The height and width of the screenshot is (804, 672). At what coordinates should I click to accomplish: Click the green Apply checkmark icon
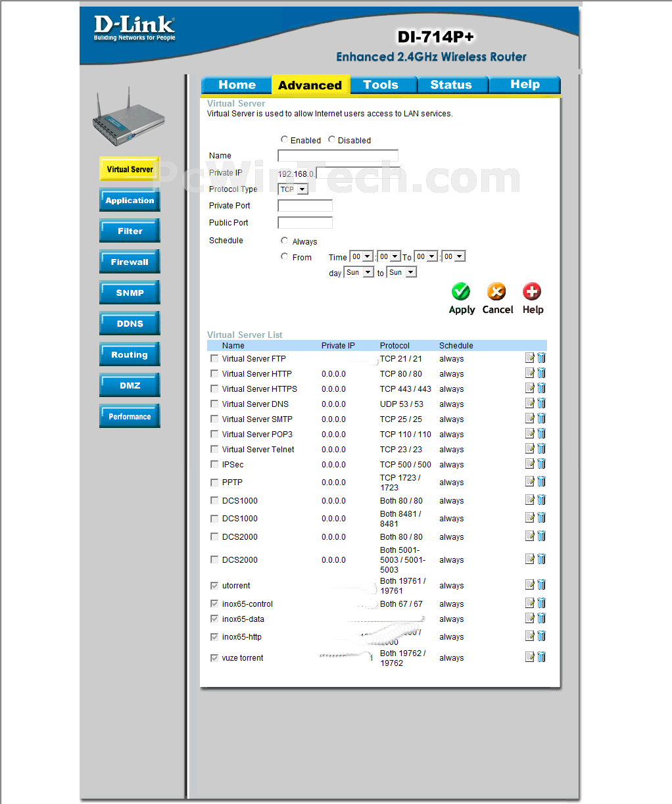pyautogui.click(x=461, y=291)
